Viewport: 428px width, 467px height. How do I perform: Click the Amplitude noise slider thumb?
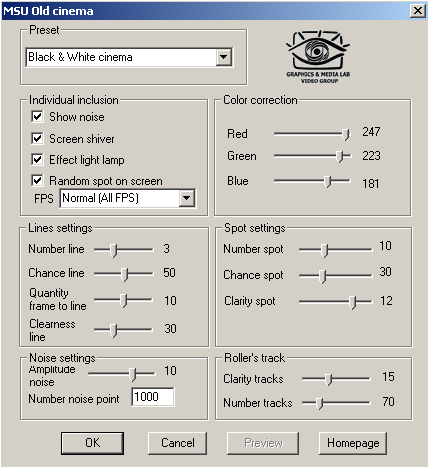133,375
